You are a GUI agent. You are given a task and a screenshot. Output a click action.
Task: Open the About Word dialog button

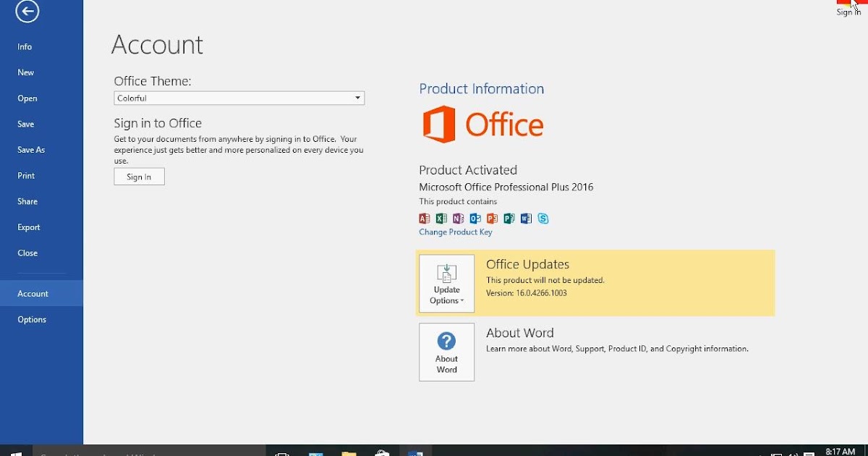[x=447, y=352]
